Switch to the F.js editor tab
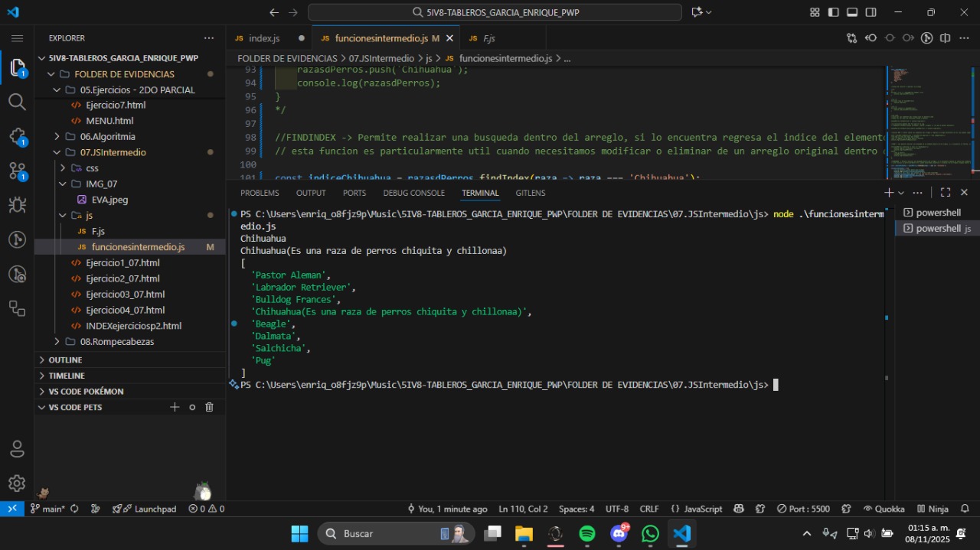 point(488,37)
